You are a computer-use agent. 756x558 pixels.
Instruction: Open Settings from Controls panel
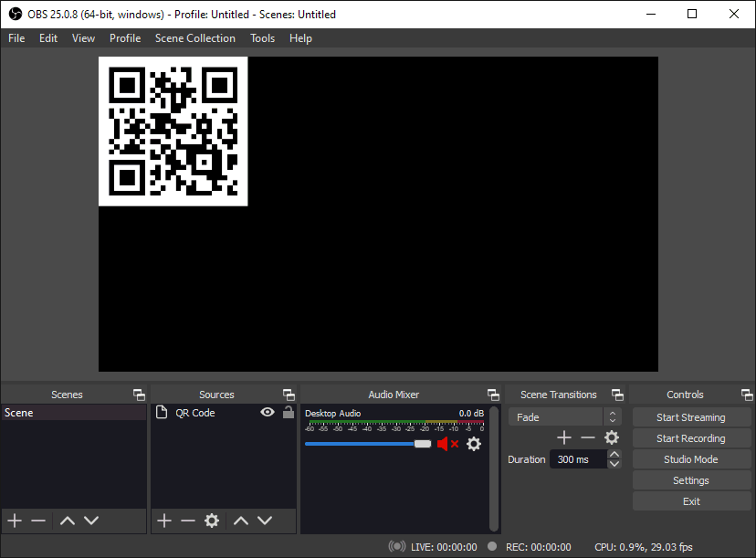pyautogui.click(x=691, y=480)
